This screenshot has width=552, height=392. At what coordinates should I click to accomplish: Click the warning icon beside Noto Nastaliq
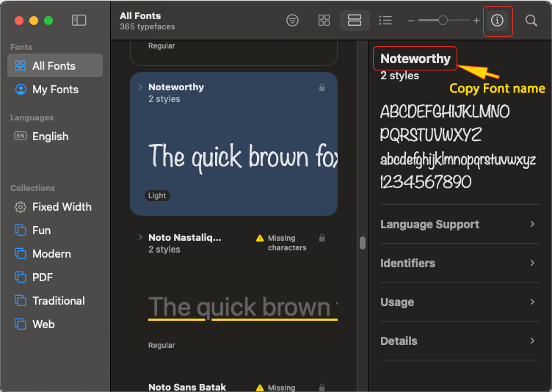coord(260,238)
